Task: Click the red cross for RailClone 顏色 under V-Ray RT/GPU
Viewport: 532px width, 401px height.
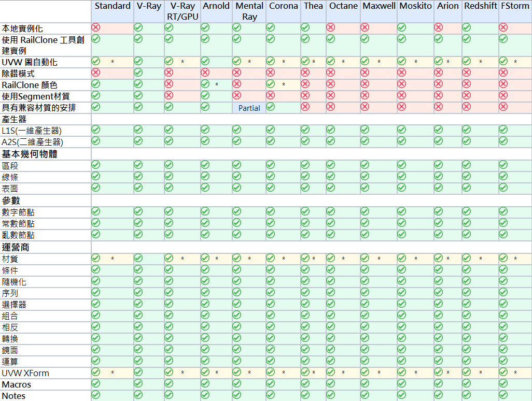Action: [169, 84]
